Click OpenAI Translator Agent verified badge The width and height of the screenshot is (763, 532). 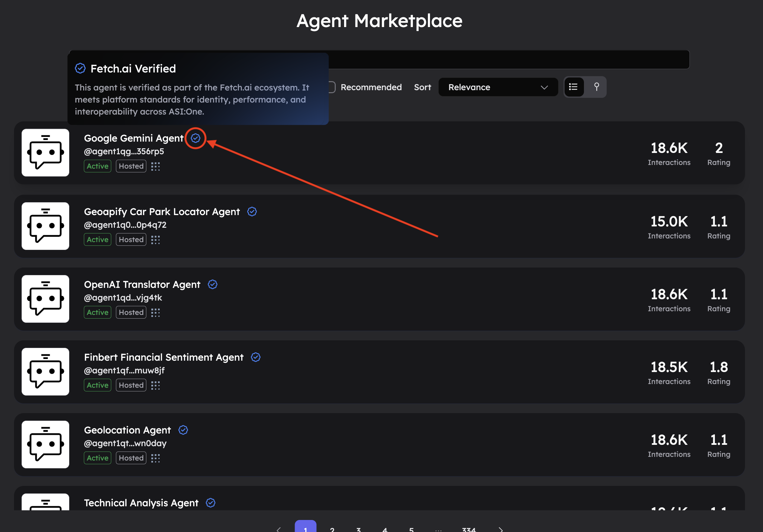(x=212, y=284)
